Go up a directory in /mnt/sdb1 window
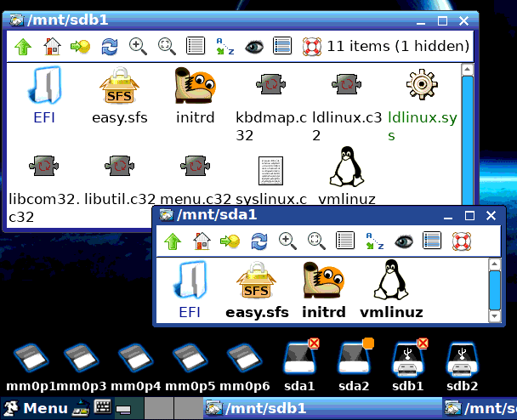This screenshot has height=420, width=517. pos(23,46)
